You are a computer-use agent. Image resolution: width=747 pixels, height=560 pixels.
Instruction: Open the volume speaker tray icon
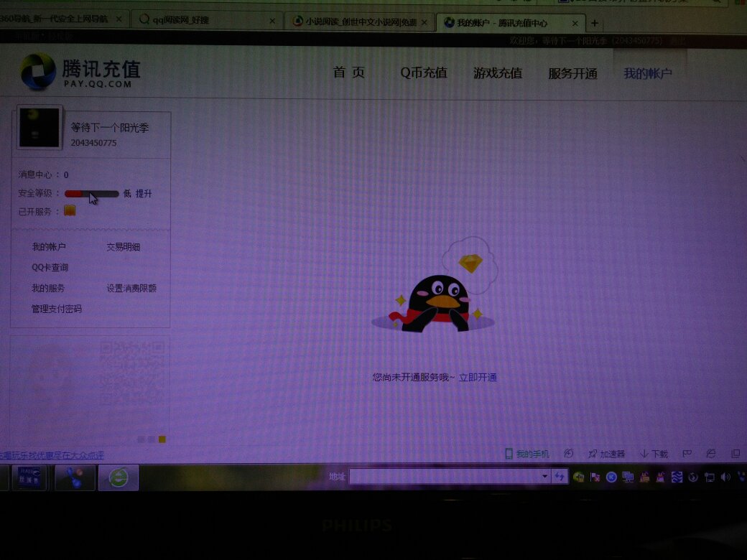(725, 477)
